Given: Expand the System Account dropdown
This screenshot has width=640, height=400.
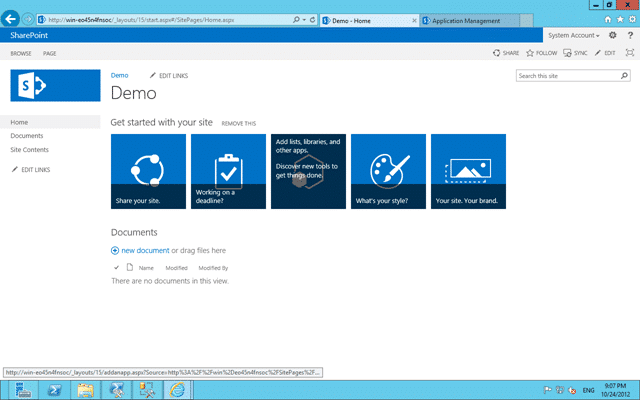Looking at the screenshot, I should [573, 36].
